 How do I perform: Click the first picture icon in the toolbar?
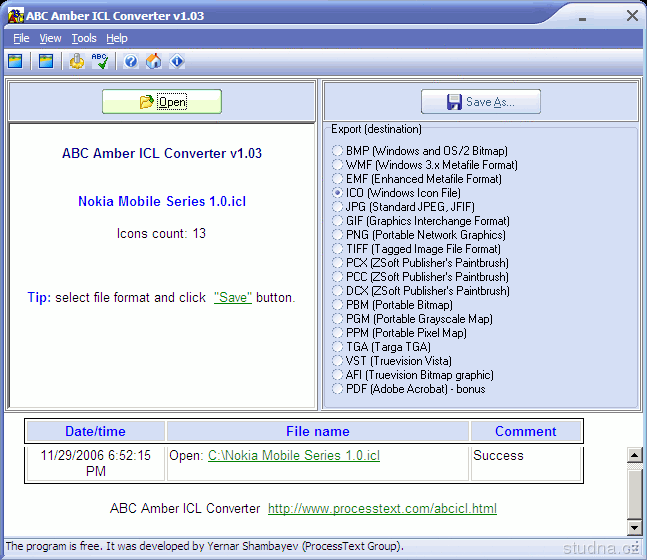click(15, 62)
